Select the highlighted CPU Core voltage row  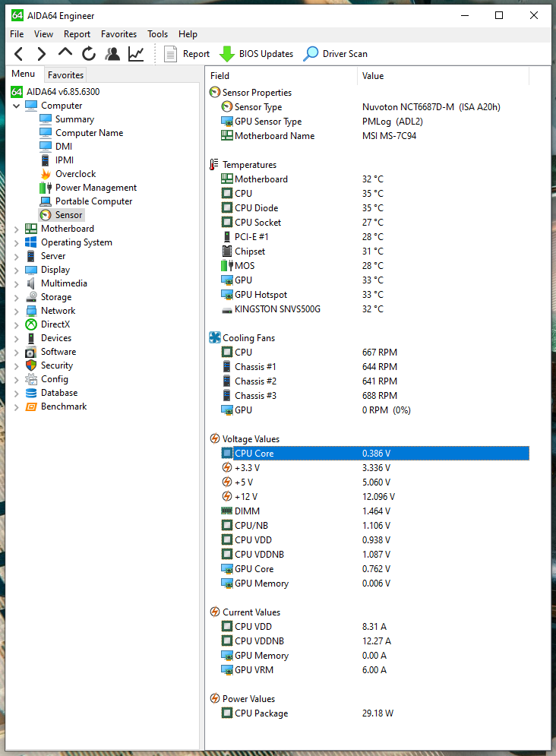tap(374, 453)
